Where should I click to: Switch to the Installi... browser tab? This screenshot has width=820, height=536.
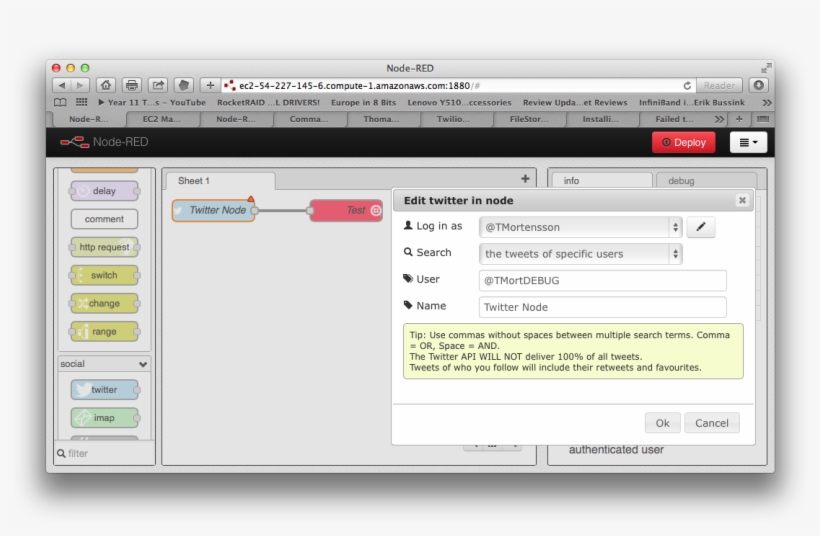point(600,119)
